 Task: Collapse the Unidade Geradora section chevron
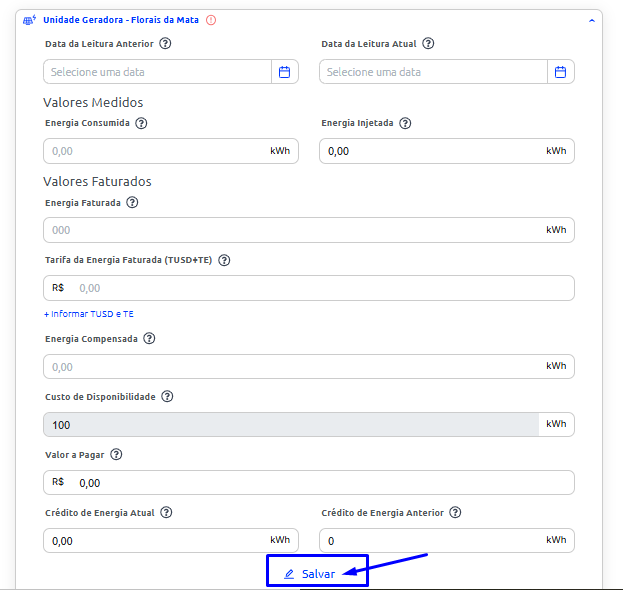coord(591,20)
